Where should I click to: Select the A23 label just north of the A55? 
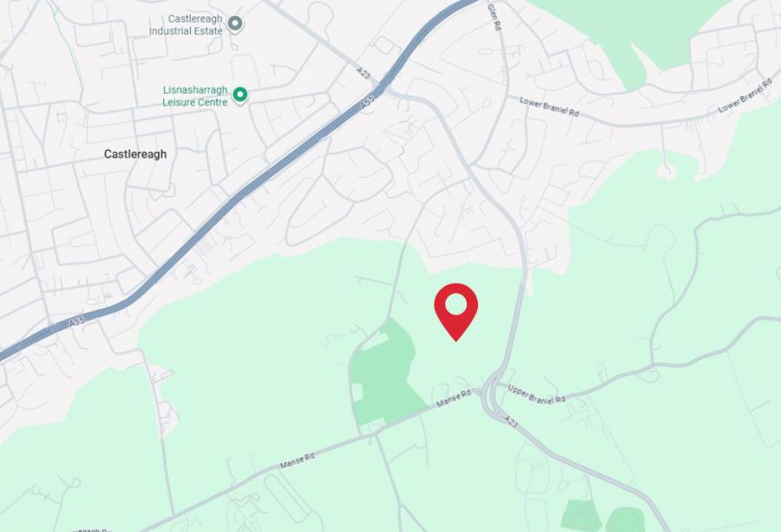[x=364, y=73]
